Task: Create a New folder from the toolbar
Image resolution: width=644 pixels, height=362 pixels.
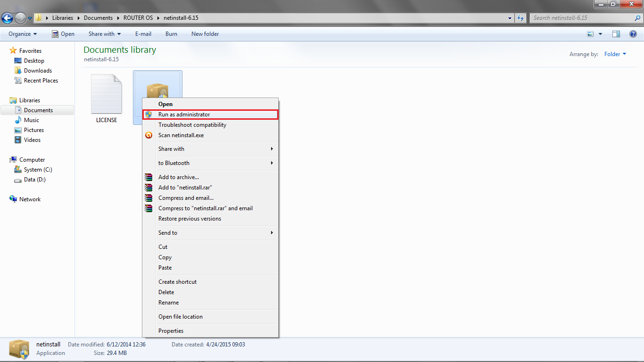Action: [205, 33]
